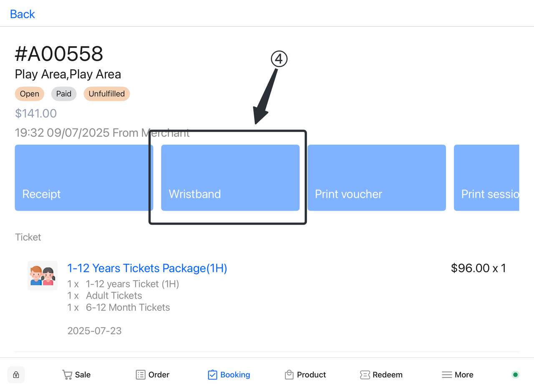Click the $141.00 order total

36,113
